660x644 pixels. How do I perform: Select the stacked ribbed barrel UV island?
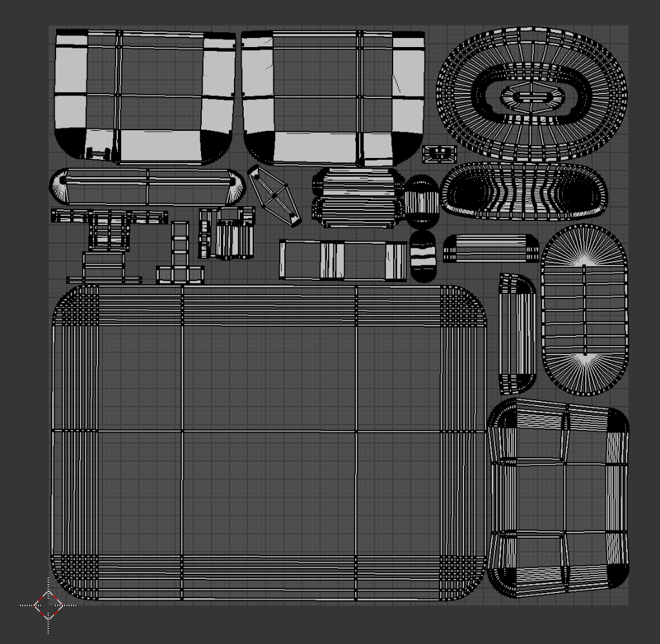[358, 197]
